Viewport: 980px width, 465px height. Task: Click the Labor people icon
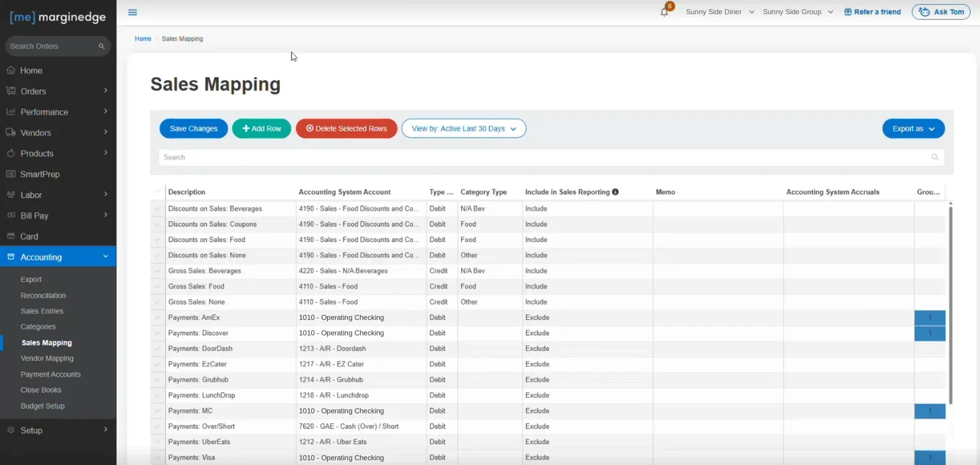(11, 195)
